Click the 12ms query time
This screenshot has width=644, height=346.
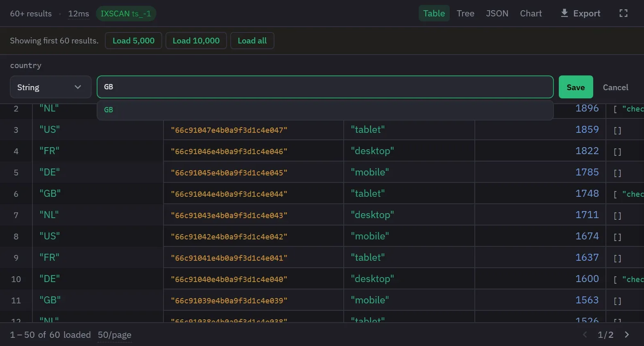click(x=79, y=14)
